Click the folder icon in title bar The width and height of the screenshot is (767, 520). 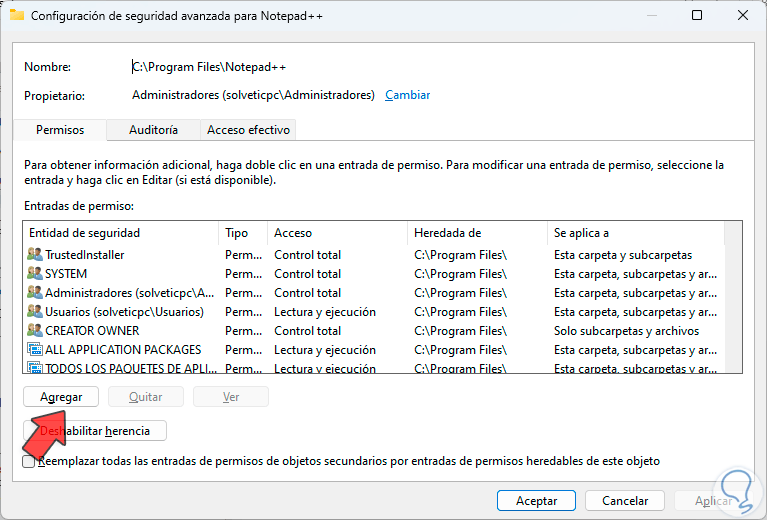point(16,16)
